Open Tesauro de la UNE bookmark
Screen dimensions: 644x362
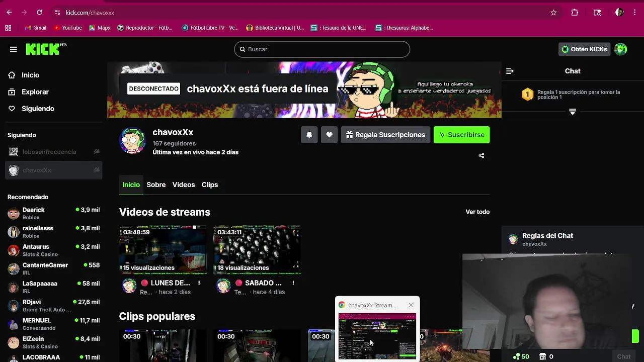pos(339,28)
